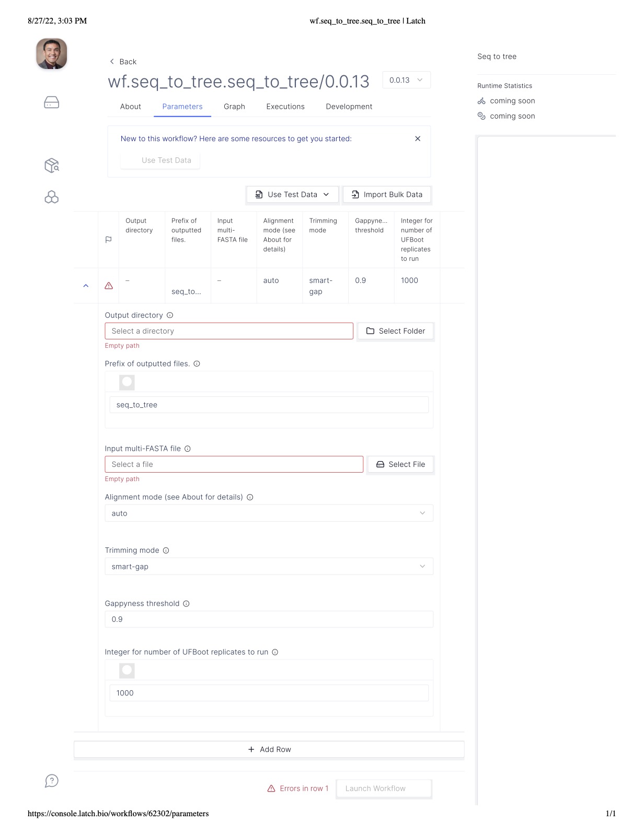
Task: Click the Seq to tree heading
Action: click(497, 56)
